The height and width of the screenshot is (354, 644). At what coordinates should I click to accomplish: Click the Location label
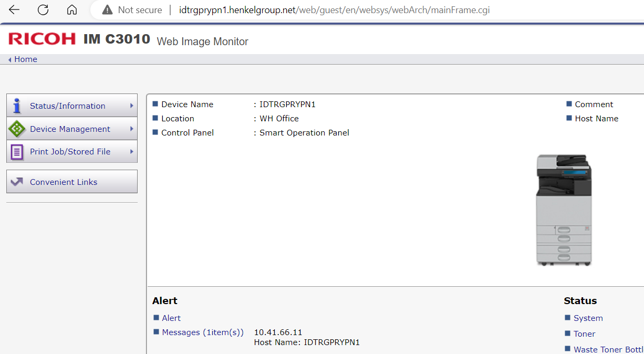pyautogui.click(x=178, y=119)
